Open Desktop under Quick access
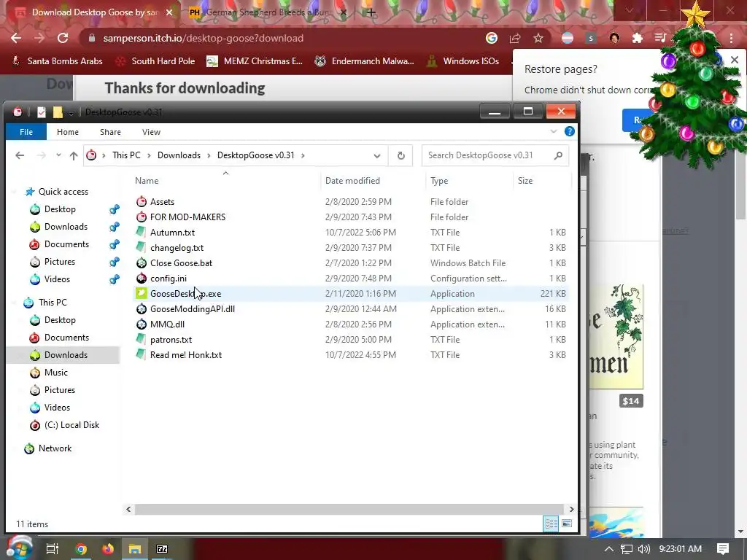 [60, 209]
